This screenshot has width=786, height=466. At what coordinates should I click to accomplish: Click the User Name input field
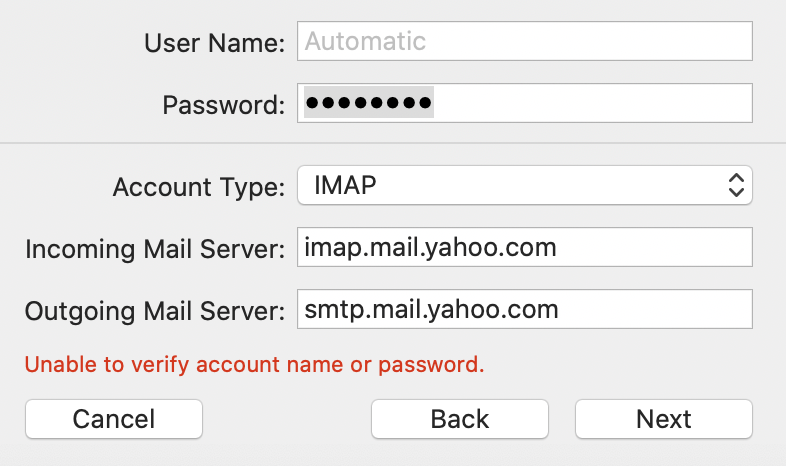pyautogui.click(x=525, y=41)
